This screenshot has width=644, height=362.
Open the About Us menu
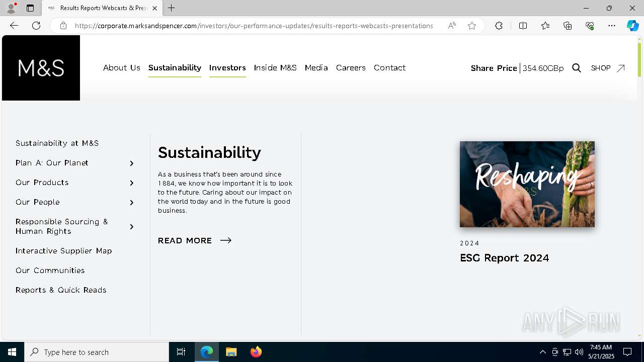point(122,67)
